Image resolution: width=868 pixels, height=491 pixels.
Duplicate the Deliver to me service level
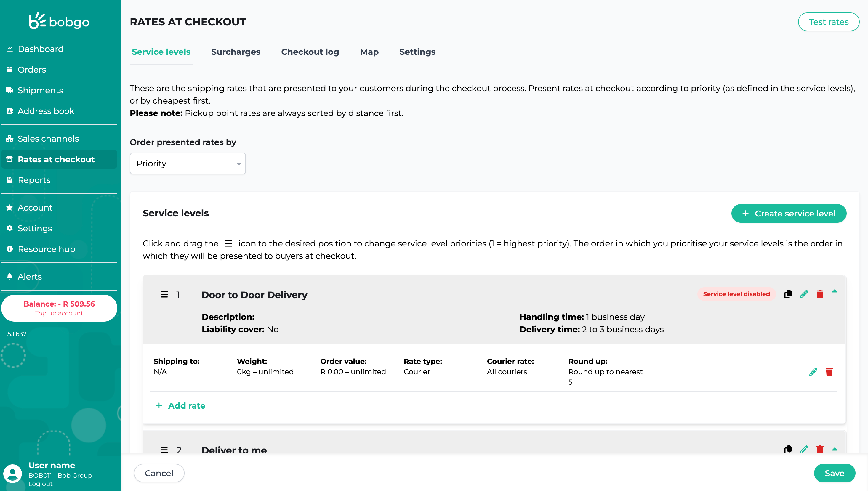[788, 450]
